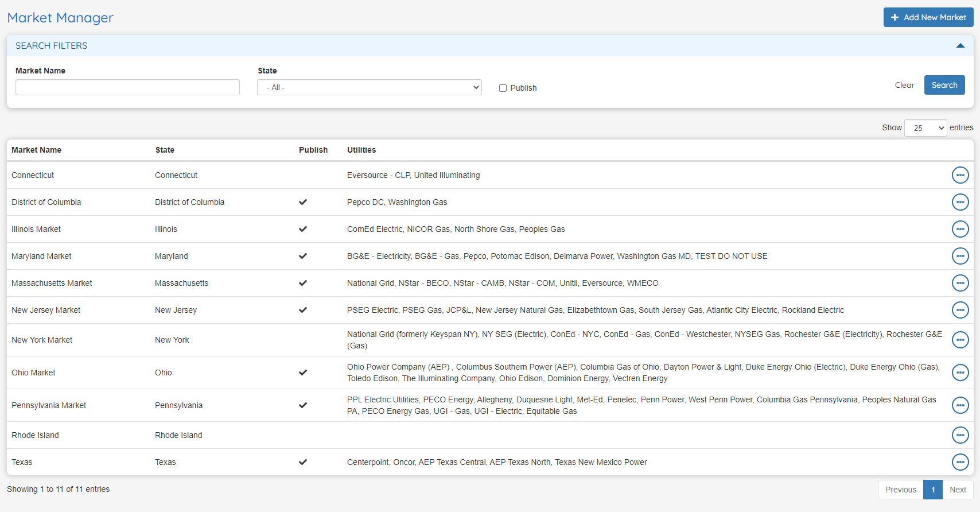Click publish checkmark for Ohio Market

pos(303,373)
